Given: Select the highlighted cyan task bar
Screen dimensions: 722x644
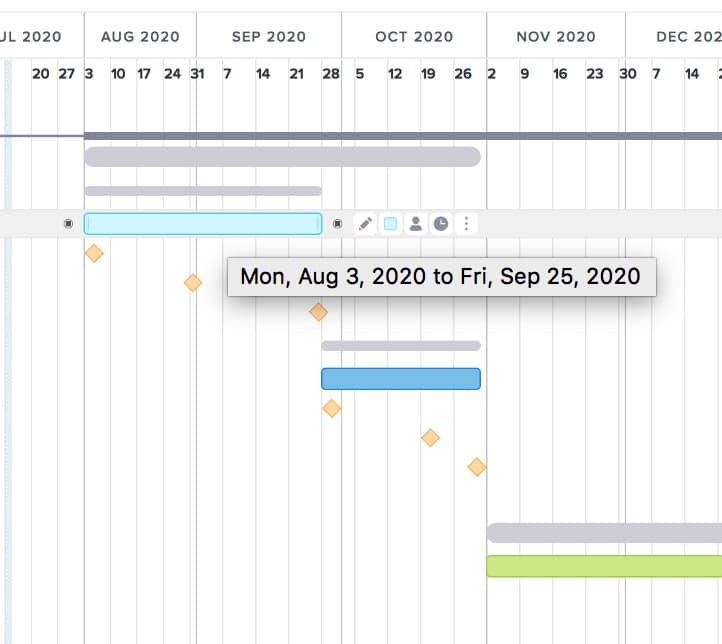Looking at the screenshot, I should [x=203, y=224].
